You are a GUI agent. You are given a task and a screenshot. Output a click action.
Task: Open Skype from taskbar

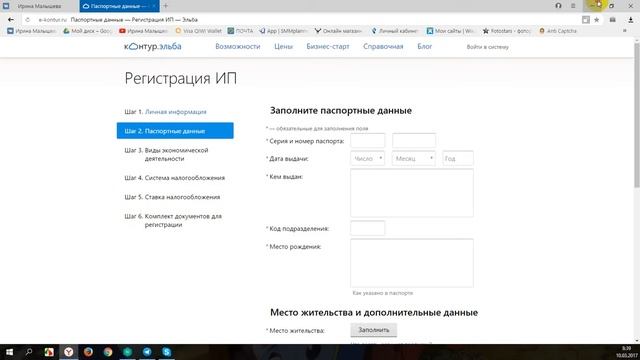[x=167, y=352]
